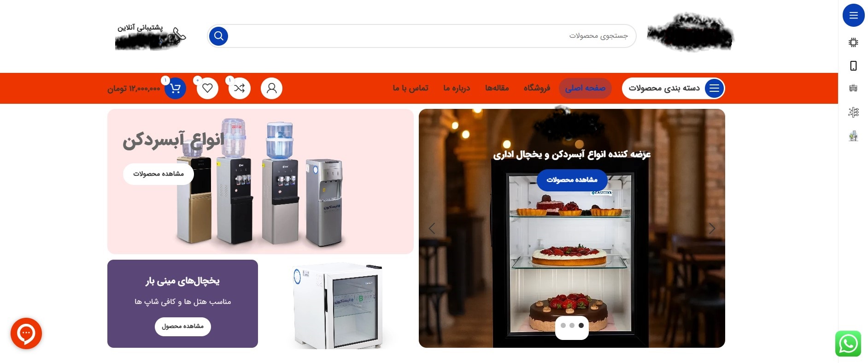Open the compare products shuffle icon
Image resolution: width=868 pixels, height=363 pixels.
tap(240, 88)
